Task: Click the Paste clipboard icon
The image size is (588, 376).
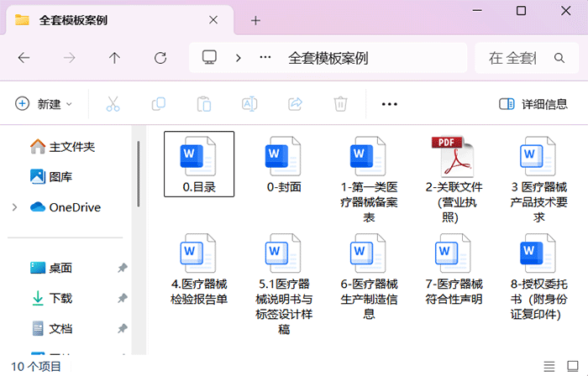Action: click(x=203, y=104)
